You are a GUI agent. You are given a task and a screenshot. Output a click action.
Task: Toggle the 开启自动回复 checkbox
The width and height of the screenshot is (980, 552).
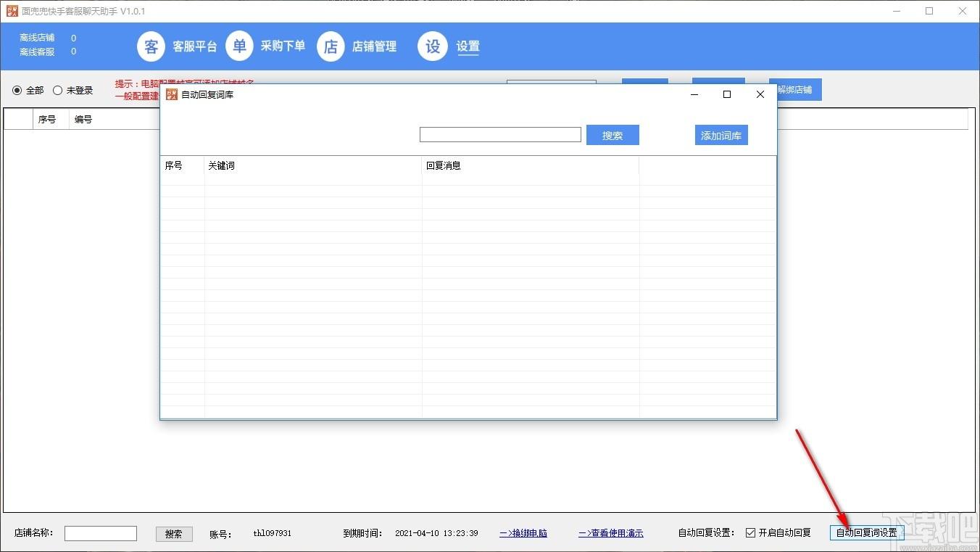click(750, 533)
